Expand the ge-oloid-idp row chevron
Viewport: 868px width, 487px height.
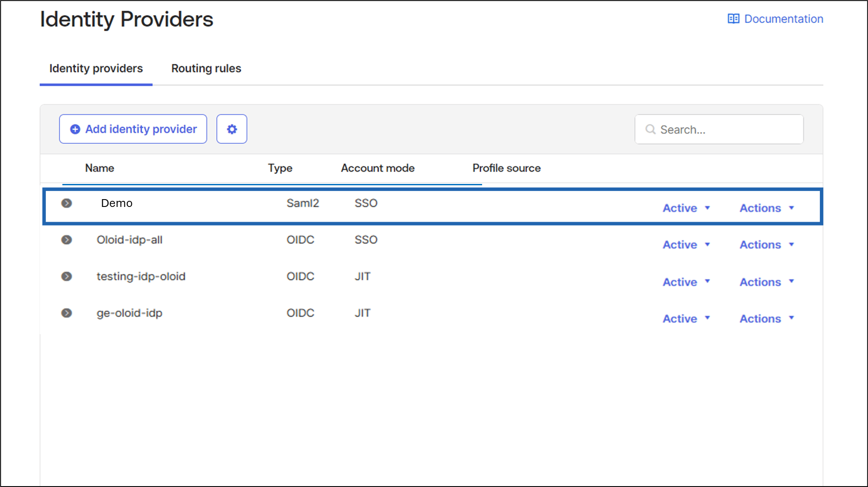(x=66, y=313)
